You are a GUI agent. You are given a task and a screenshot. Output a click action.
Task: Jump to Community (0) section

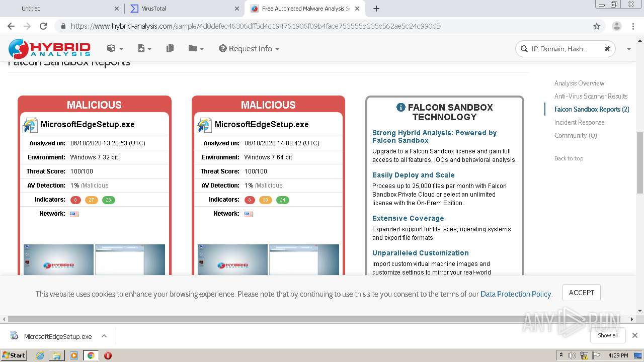(x=576, y=135)
